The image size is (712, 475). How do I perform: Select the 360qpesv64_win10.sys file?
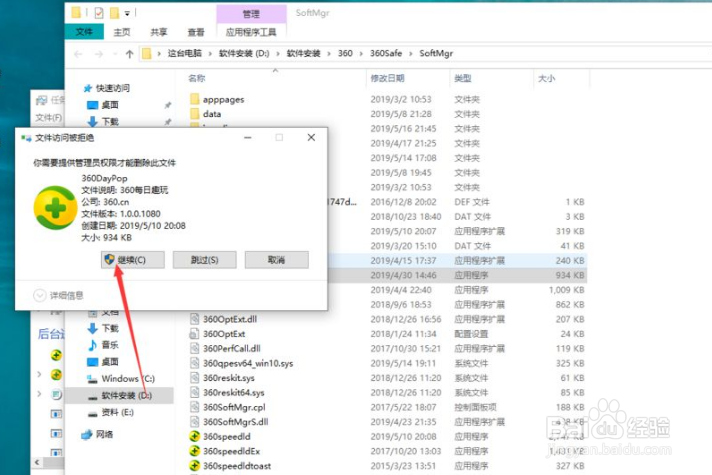click(x=248, y=363)
